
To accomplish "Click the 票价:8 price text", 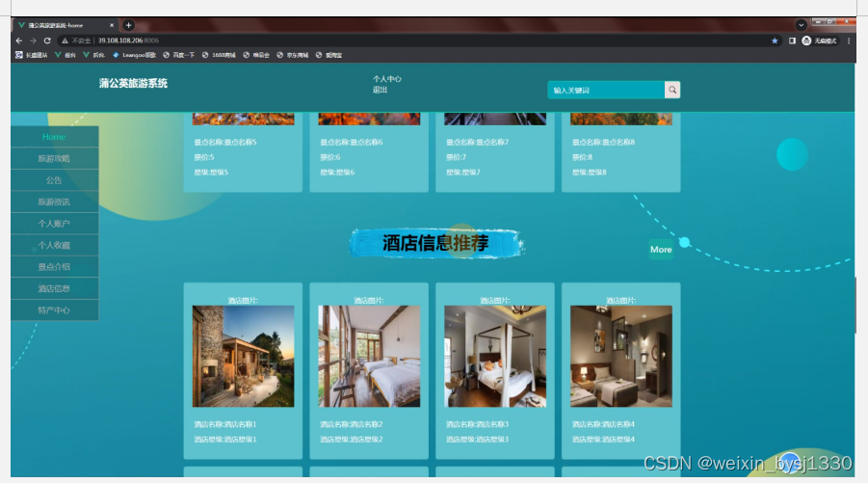I will [582, 157].
